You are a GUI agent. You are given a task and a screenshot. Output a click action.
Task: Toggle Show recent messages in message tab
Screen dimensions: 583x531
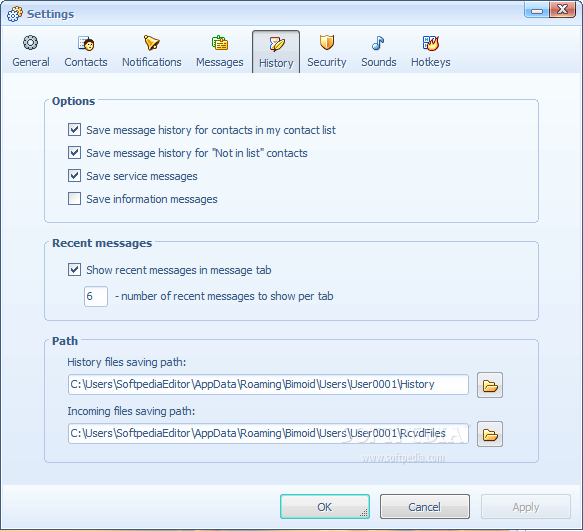(x=74, y=270)
